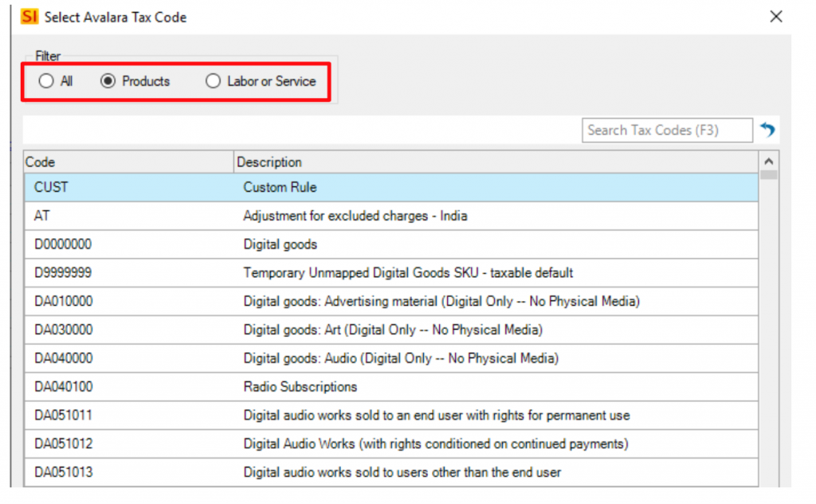816x504 pixels.
Task: Select the Products filter radio button
Action: pyautogui.click(x=108, y=81)
